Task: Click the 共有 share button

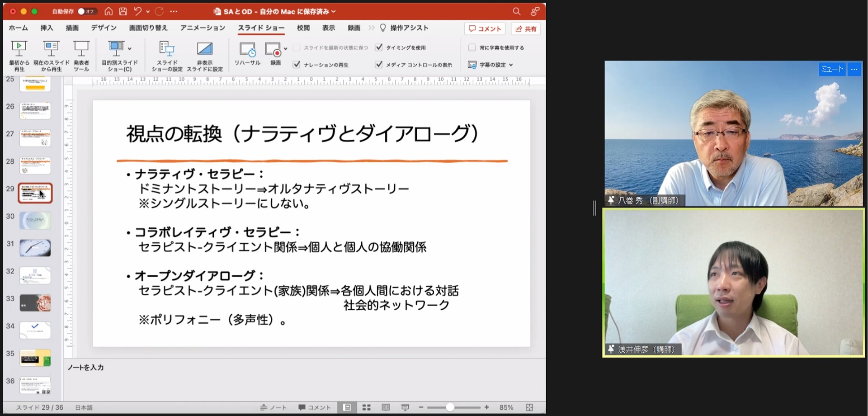Action: pyautogui.click(x=526, y=28)
